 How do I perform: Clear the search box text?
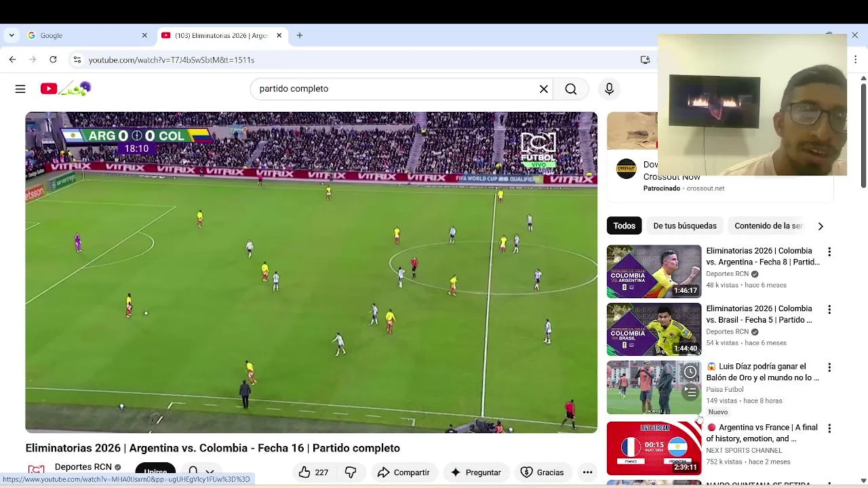click(x=543, y=89)
